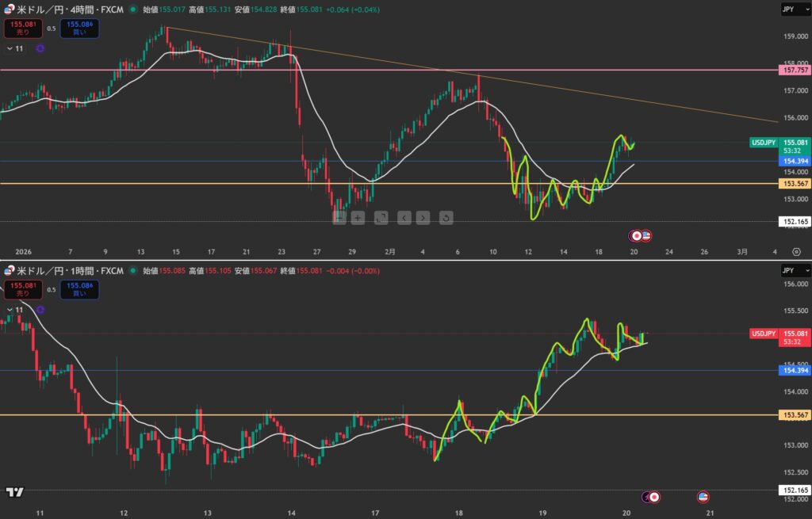Collapse the 11 indicators legend in the bottom chart

pyautogui.click(x=10, y=309)
